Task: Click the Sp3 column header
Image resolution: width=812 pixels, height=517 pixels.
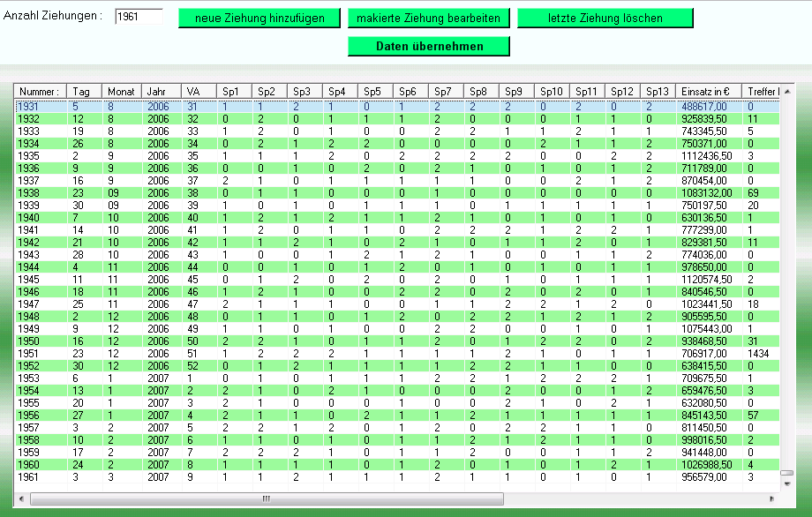Action: pos(304,92)
